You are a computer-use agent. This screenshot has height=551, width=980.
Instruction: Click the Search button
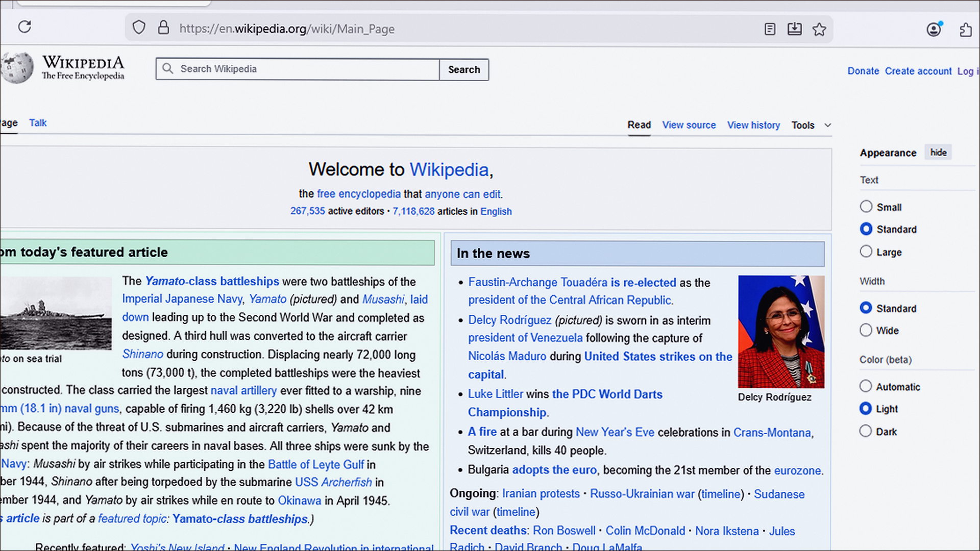coord(464,69)
